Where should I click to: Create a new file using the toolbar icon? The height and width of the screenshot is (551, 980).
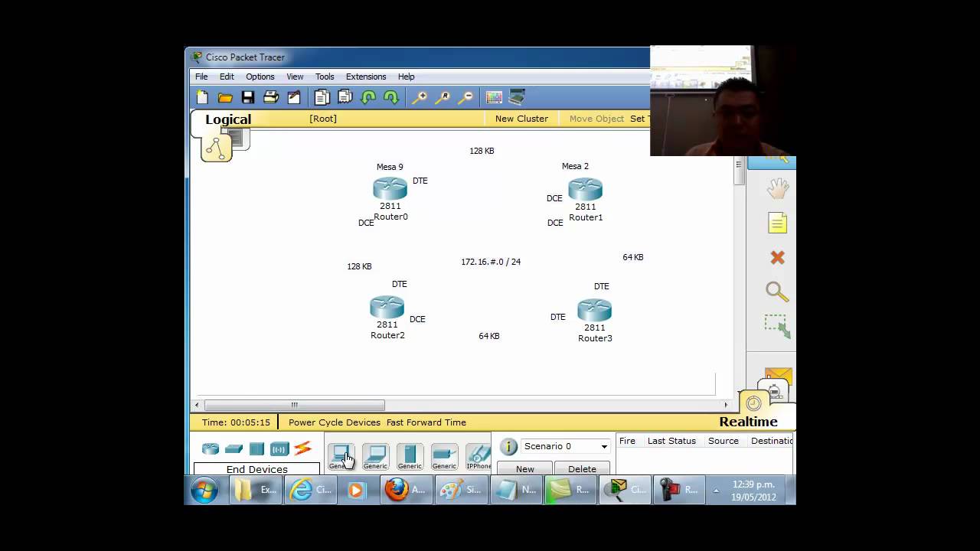coord(202,97)
